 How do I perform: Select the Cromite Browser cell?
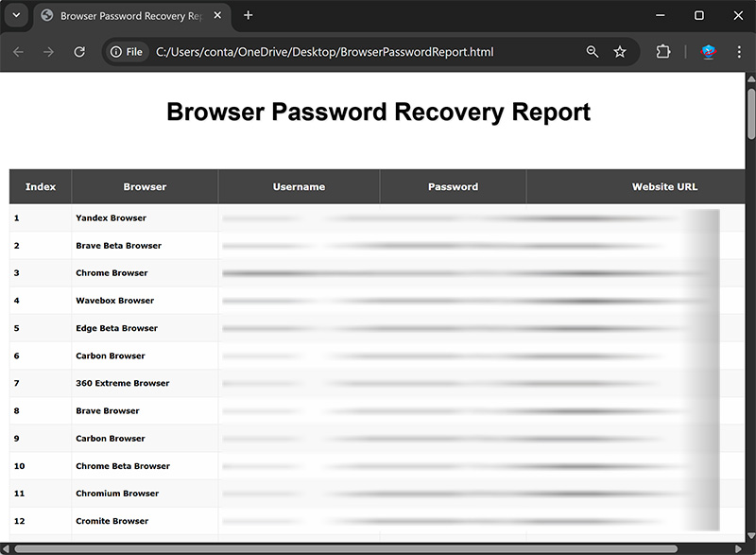click(145, 521)
